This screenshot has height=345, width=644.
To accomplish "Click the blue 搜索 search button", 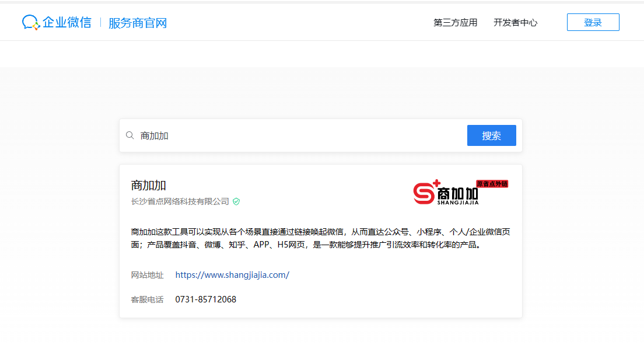I will 491,135.
